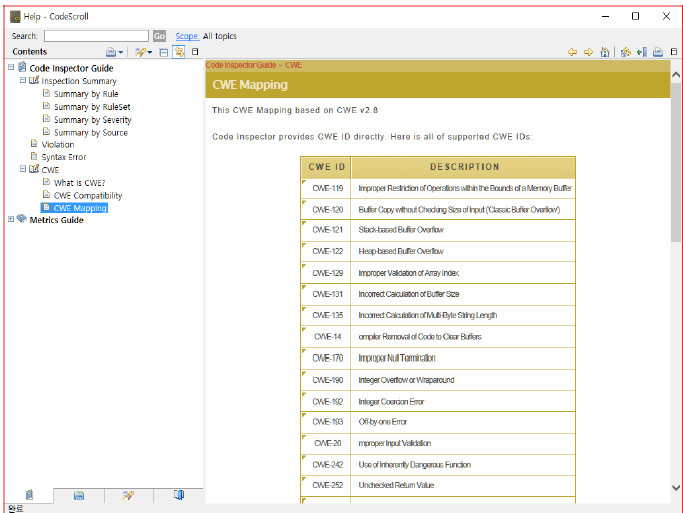The height and width of the screenshot is (513, 683).
Task: Click Code Inspector Guide breadcrumb link
Action: pyautogui.click(x=240, y=65)
